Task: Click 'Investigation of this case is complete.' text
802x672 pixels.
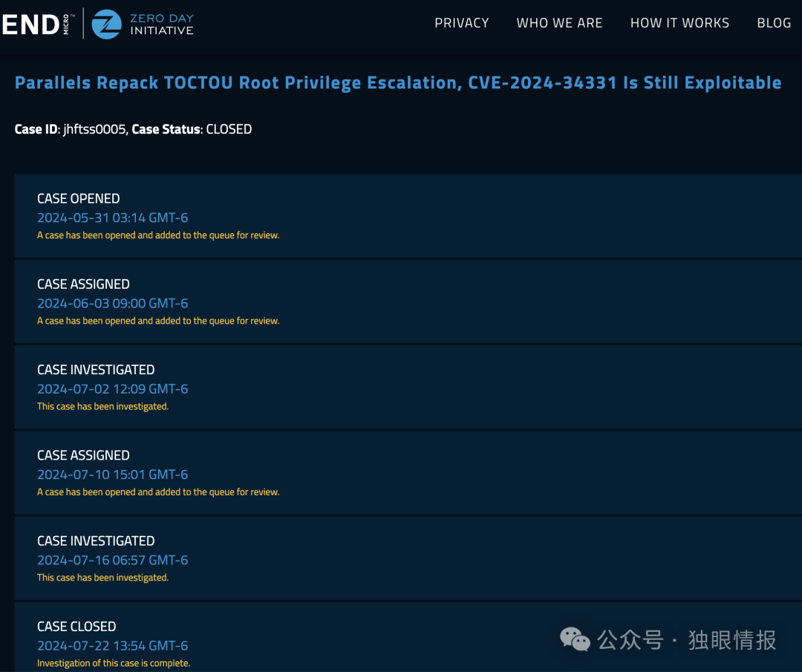Action: tap(114, 663)
